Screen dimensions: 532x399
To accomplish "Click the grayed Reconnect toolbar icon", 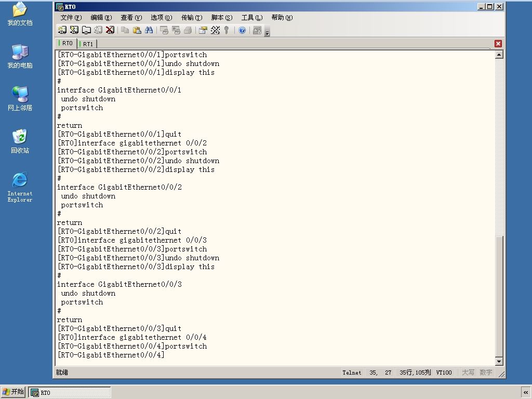I will (x=98, y=30).
